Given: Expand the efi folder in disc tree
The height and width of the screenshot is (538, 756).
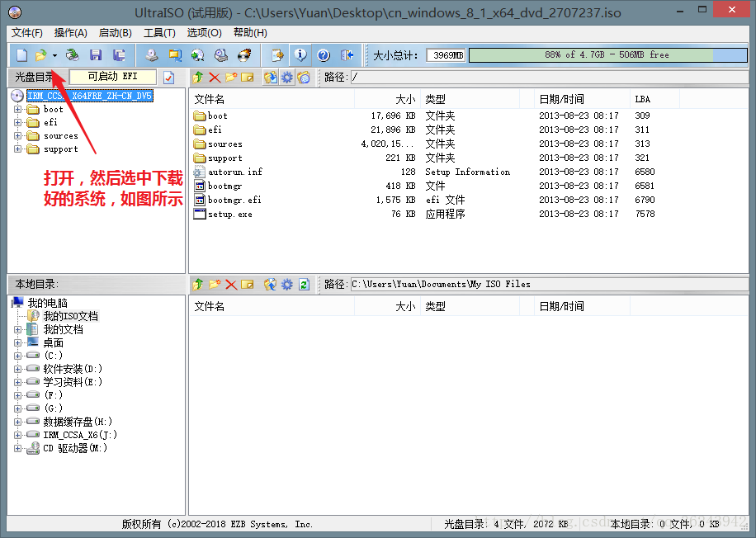Looking at the screenshot, I should tap(18, 122).
